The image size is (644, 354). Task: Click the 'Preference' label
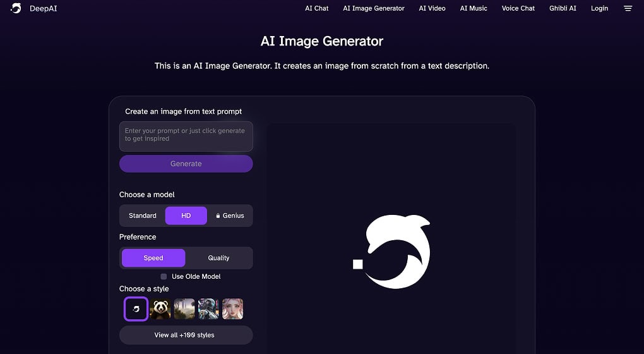(138, 237)
